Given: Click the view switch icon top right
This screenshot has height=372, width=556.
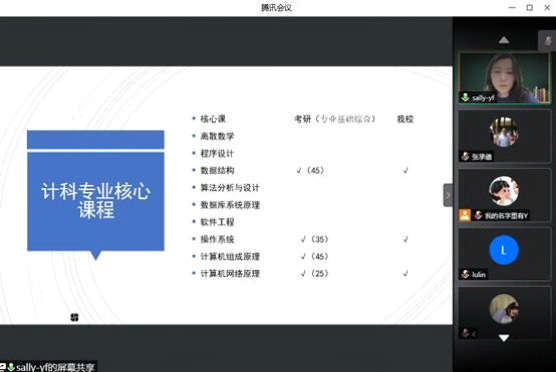Looking at the screenshot, I should (x=548, y=40).
